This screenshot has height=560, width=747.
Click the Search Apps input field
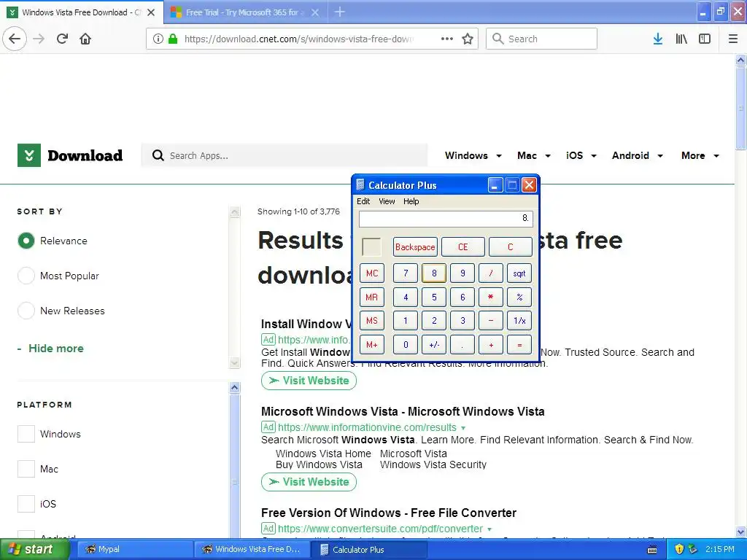click(x=285, y=156)
